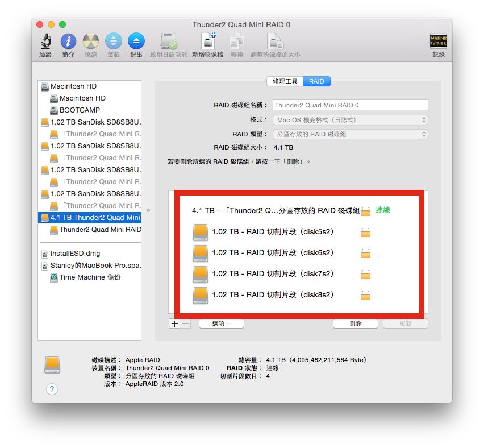Open the RAID 類型 dropdown

pyautogui.click(x=350, y=134)
